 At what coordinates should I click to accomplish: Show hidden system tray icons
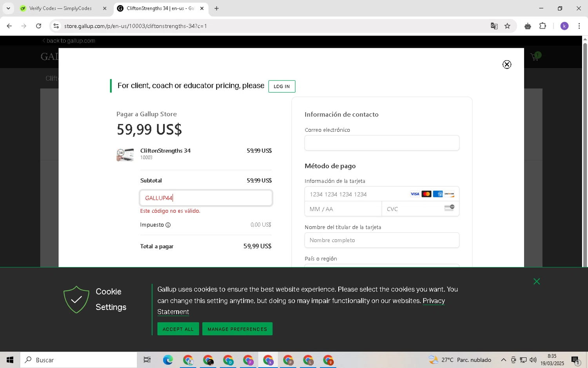(x=503, y=360)
